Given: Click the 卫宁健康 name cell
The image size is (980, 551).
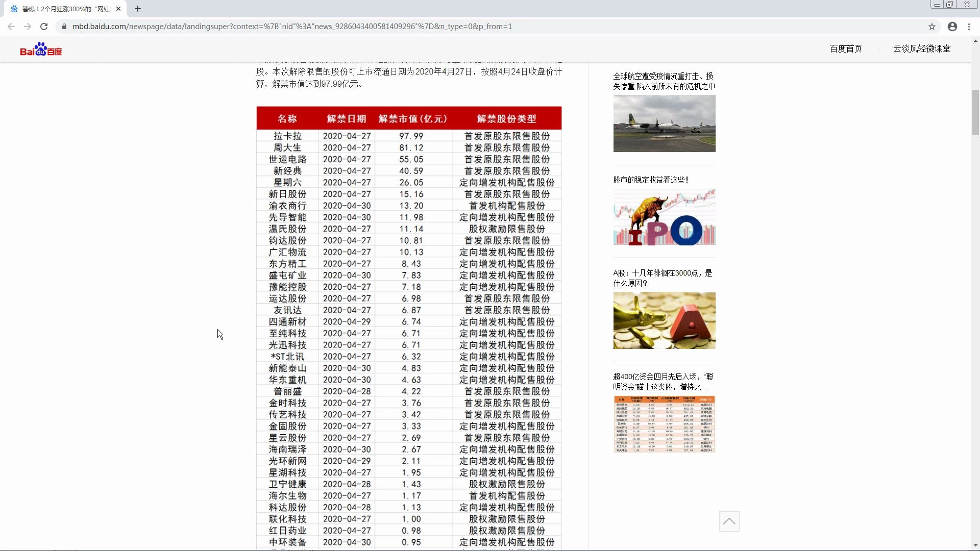Looking at the screenshot, I should point(287,484).
